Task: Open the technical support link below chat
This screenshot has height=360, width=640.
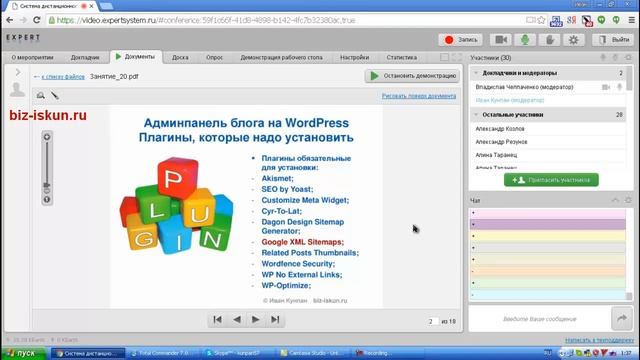Action: tap(600, 340)
